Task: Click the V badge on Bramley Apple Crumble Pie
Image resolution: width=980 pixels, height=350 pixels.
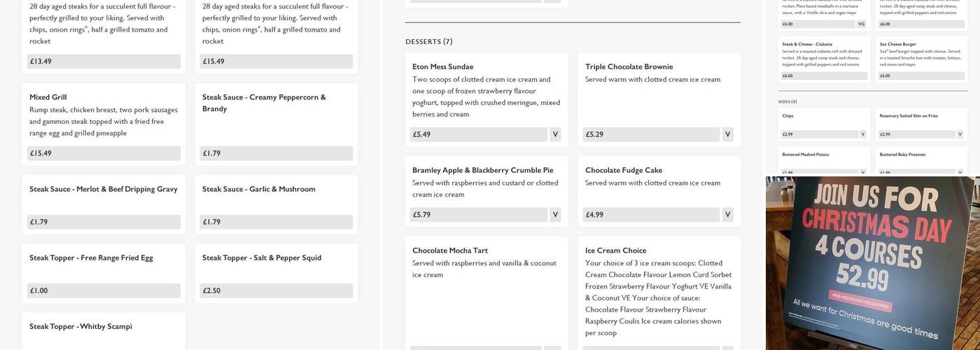Action: (x=555, y=215)
